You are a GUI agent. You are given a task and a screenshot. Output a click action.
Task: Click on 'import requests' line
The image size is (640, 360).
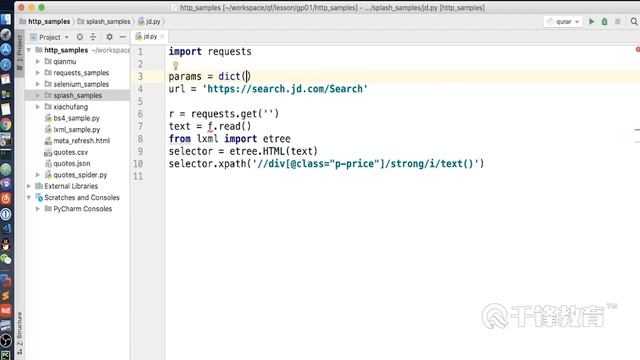pos(210,52)
